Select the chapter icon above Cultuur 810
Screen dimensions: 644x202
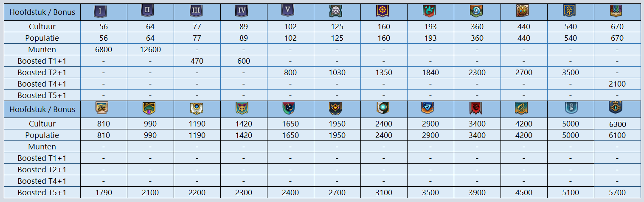pos(101,109)
